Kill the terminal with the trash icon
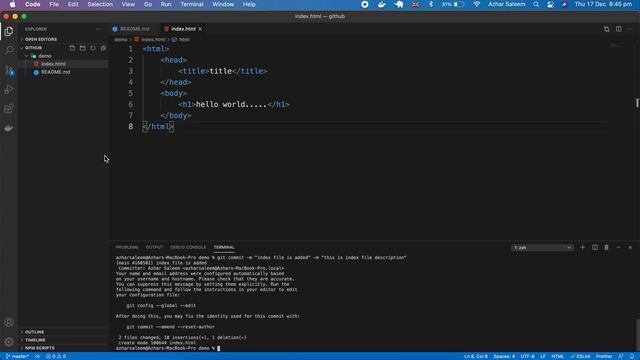Screen dimensions: 640x360 [x=607, y=247]
